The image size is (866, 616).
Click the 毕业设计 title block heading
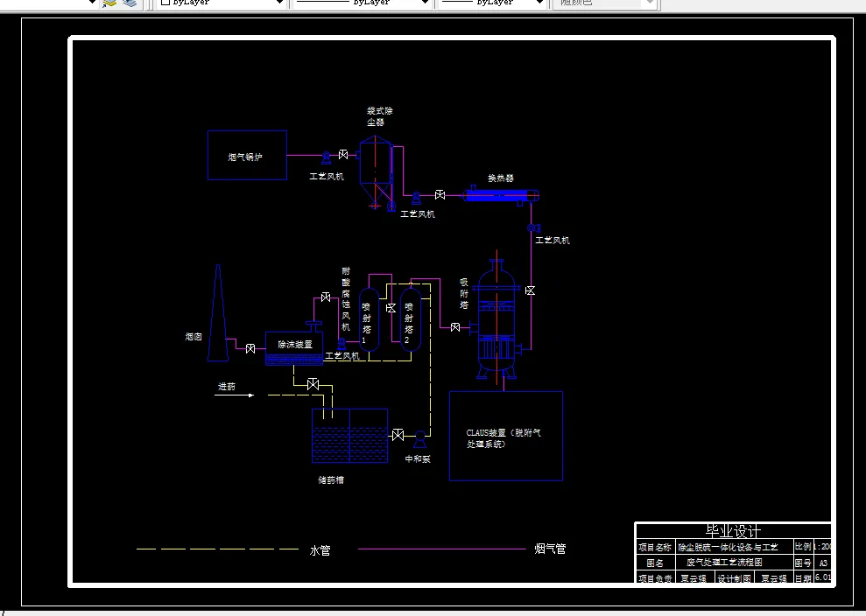coord(734,531)
